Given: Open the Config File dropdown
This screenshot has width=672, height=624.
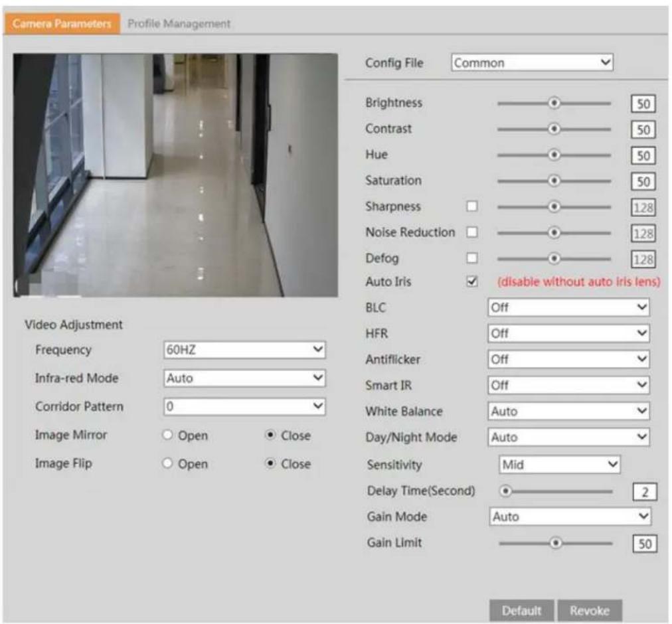Looking at the screenshot, I should [532, 62].
